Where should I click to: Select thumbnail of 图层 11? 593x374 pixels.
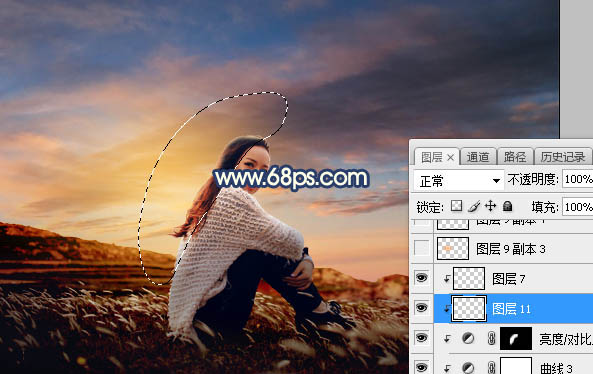coord(469,309)
